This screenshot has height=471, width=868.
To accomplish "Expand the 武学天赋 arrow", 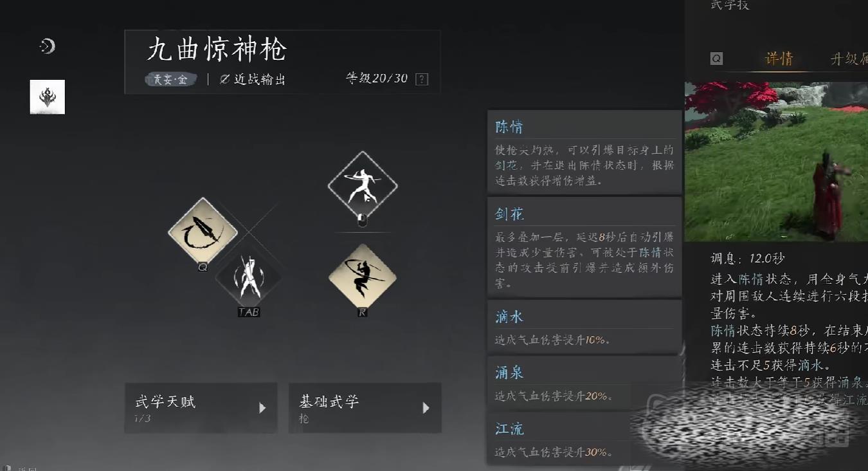I will coord(262,408).
